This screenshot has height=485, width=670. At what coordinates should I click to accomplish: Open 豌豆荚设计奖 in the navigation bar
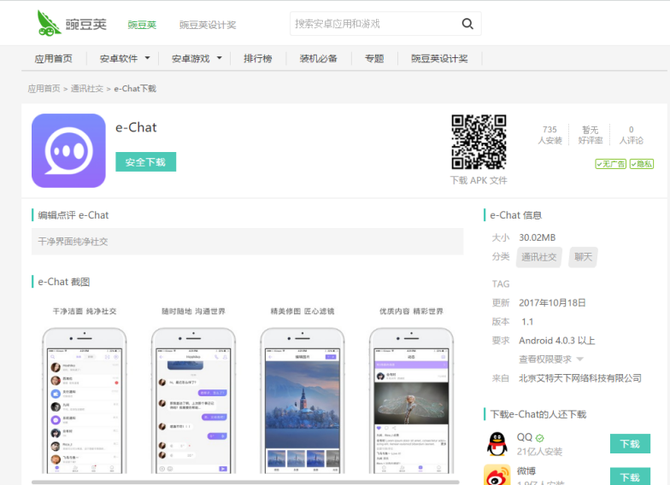click(x=439, y=59)
